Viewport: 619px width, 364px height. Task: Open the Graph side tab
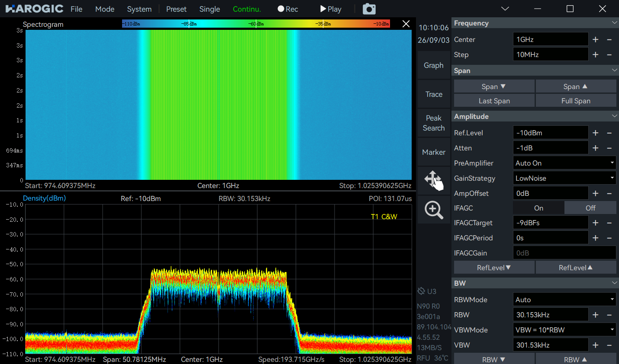(x=434, y=65)
